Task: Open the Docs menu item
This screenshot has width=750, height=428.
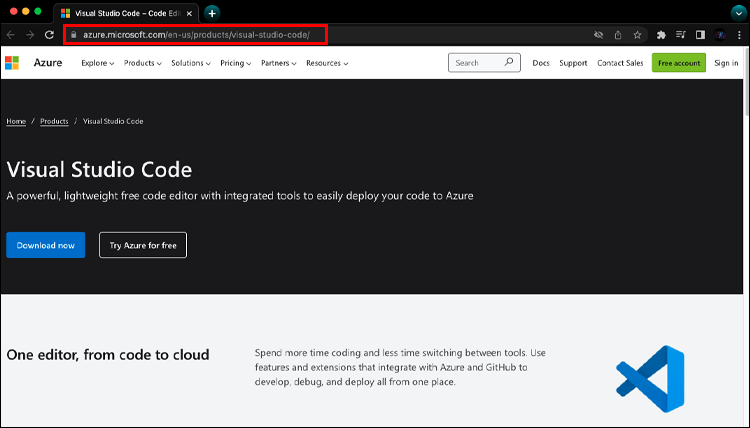Action: coord(541,63)
